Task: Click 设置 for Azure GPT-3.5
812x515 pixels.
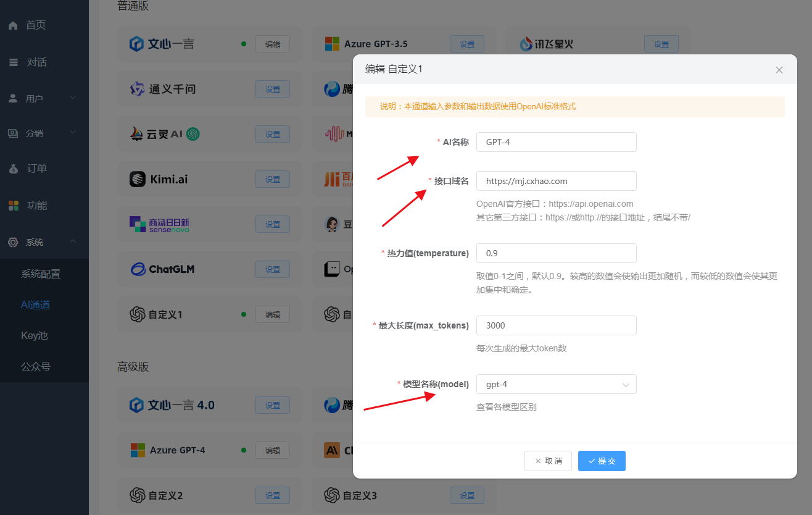Action: (467, 44)
